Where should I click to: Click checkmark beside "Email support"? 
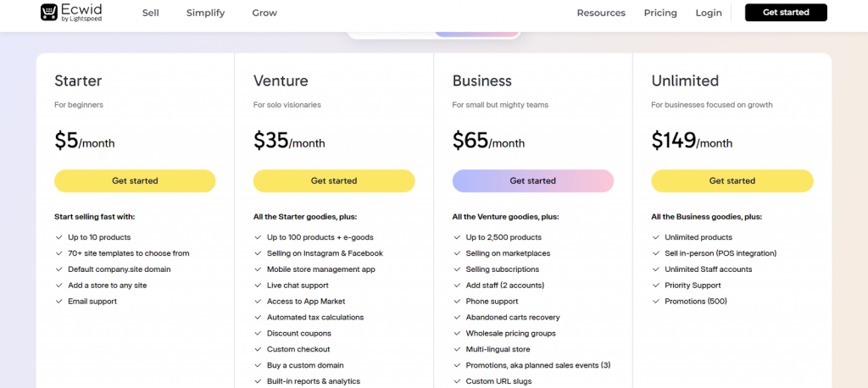(58, 302)
